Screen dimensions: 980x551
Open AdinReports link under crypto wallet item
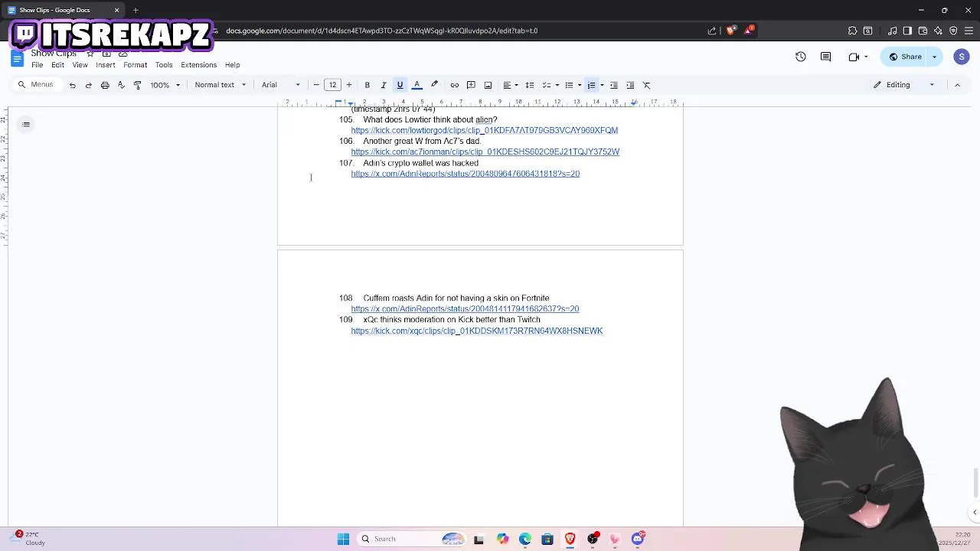coord(465,174)
